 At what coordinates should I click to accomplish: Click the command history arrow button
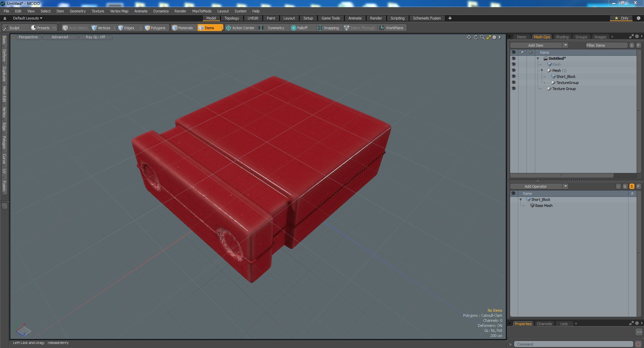639,332
